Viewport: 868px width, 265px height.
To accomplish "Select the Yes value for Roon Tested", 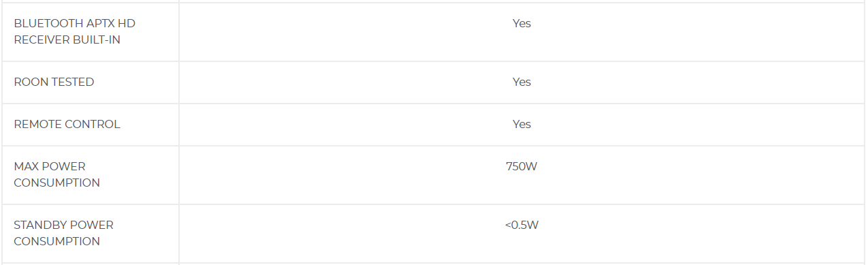I will [x=521, y=82].
